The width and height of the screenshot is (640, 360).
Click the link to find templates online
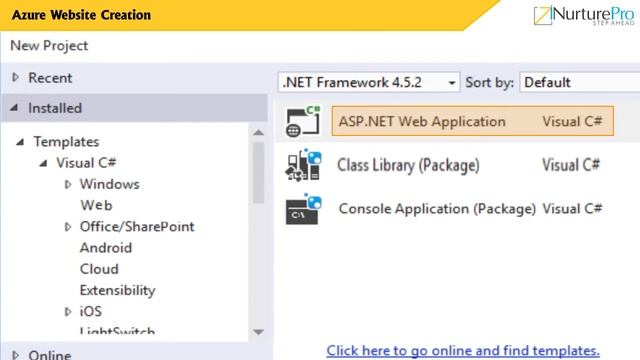463,351
